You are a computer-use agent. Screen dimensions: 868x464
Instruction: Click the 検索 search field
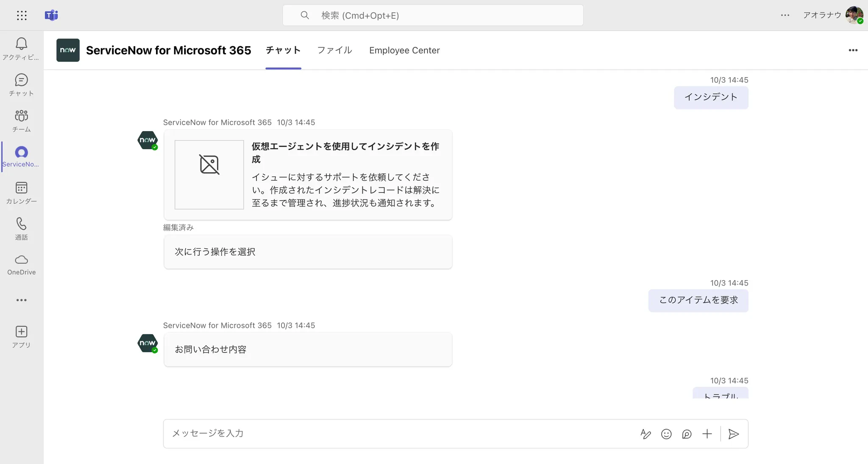433,15
